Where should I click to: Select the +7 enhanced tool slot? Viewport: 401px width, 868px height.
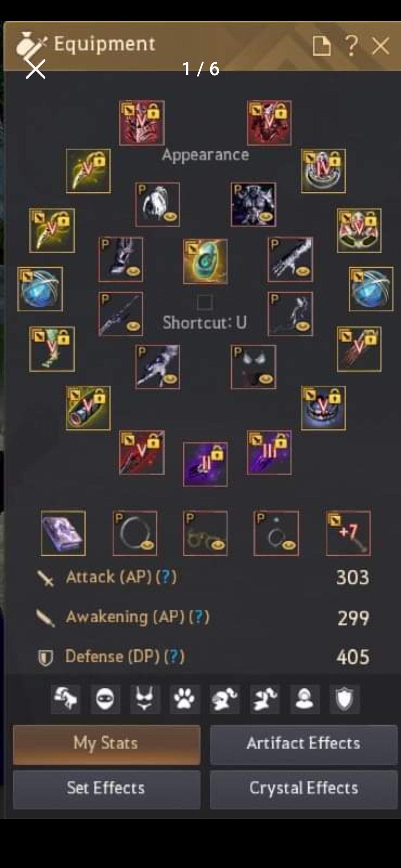348,533
